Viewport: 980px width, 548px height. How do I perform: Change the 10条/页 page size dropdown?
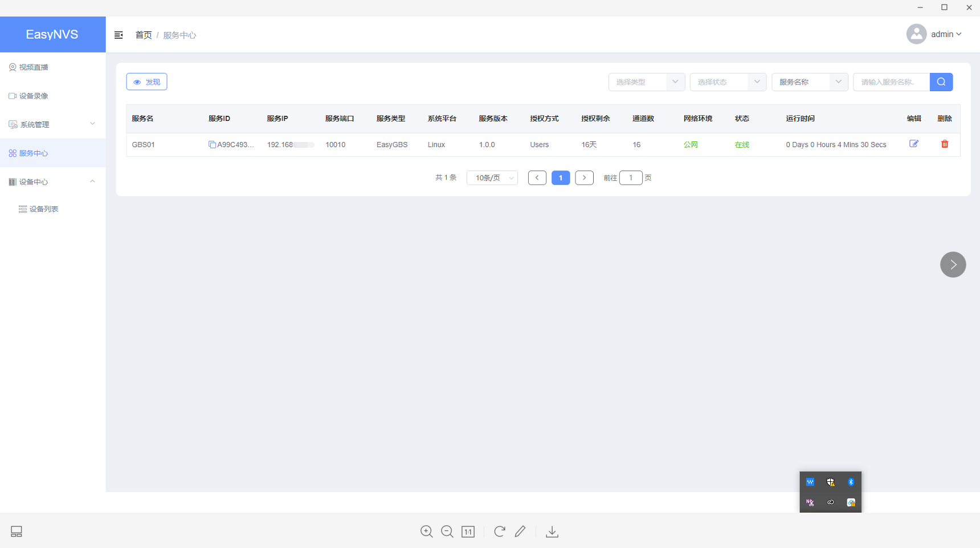492,178
